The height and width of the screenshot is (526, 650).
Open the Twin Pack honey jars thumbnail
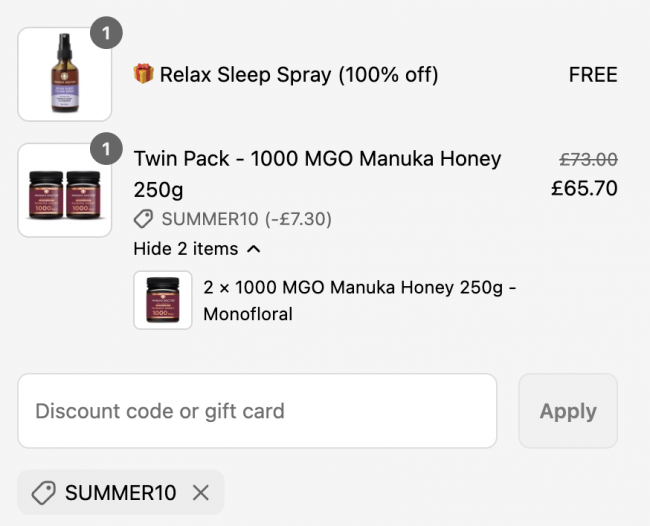click(x=65, y=190)
